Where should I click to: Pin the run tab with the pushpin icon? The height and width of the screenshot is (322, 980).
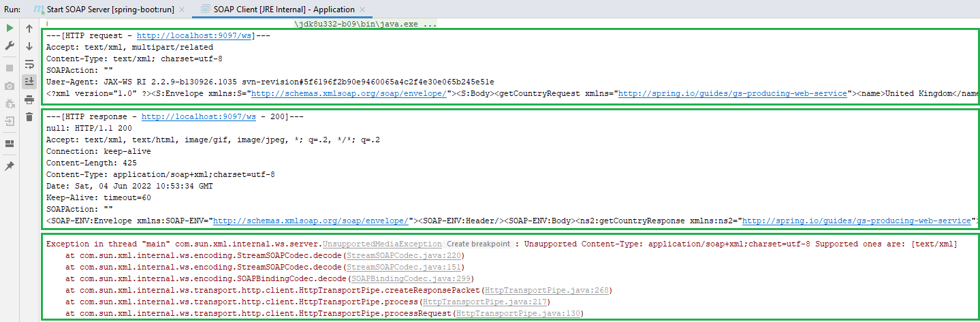[10, 165]
